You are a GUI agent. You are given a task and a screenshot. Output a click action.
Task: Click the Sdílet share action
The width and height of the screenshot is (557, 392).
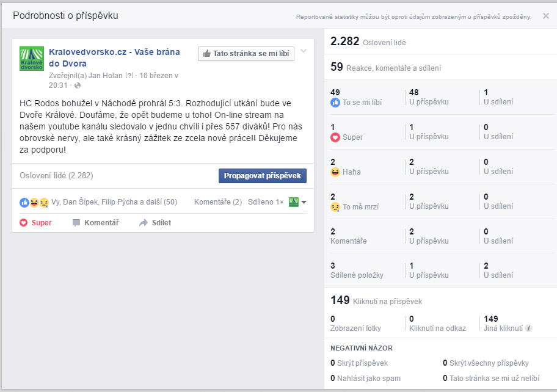point(155,223)
